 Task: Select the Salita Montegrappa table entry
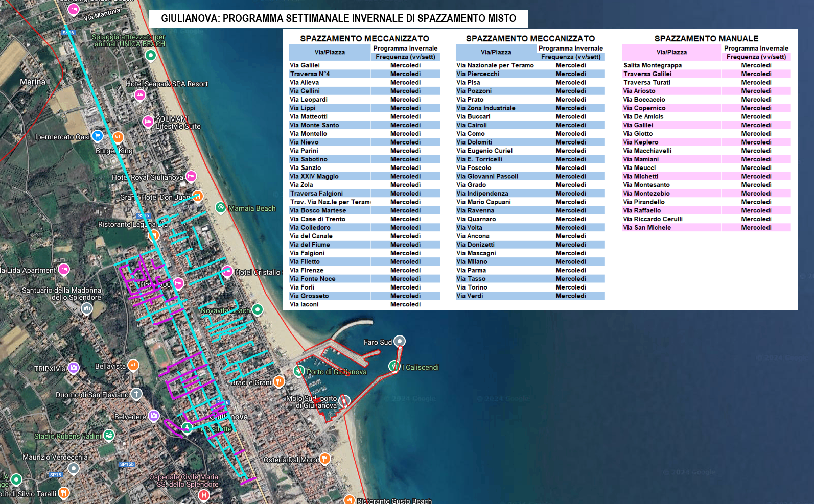tap(652, 65)
